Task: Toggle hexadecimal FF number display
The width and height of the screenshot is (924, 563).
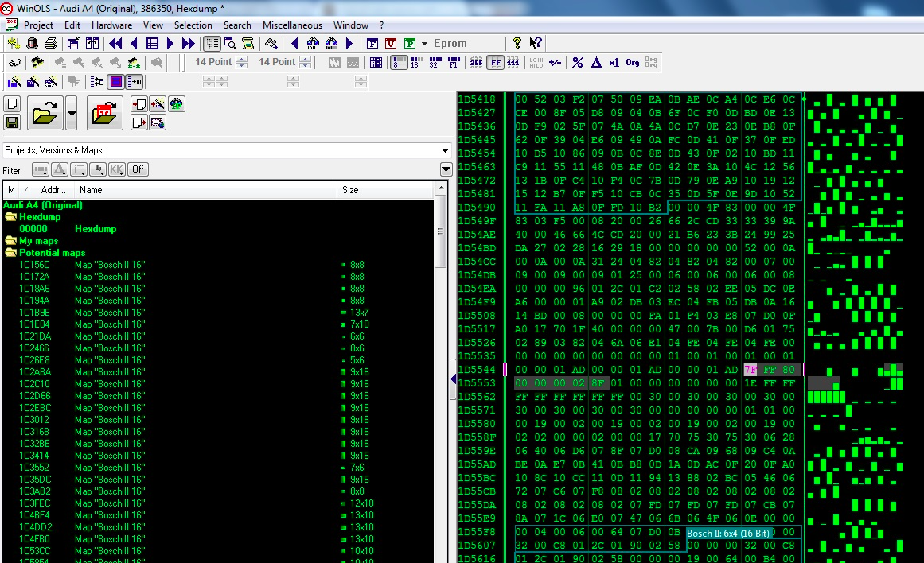Action: click(496, 62)
